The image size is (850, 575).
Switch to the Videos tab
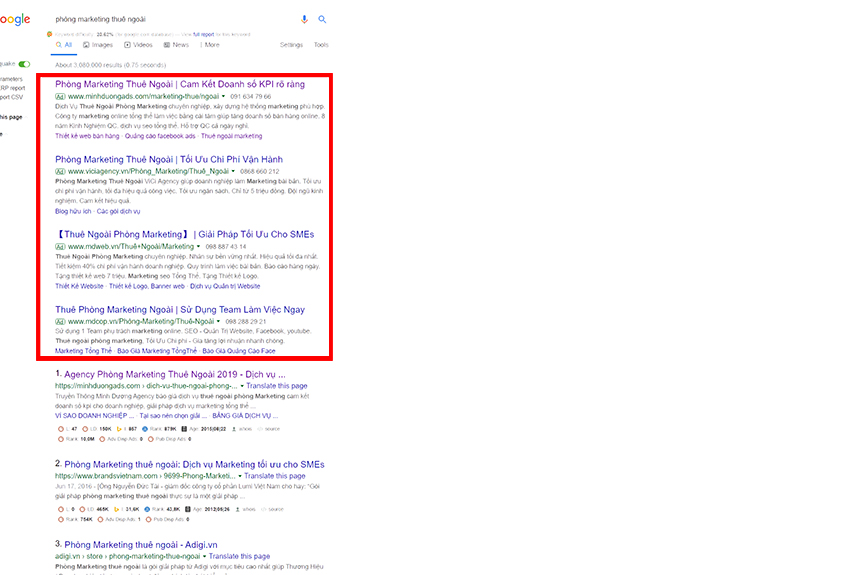click(138, 45)
